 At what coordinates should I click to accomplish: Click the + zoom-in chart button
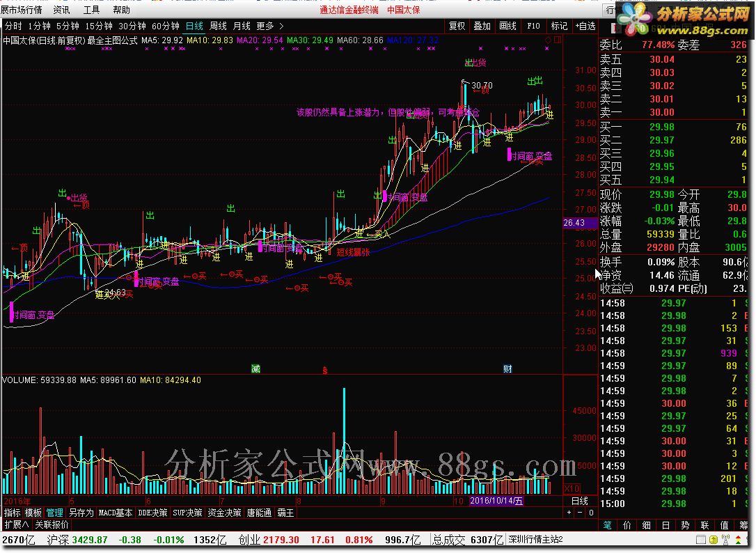coord(569,513)
